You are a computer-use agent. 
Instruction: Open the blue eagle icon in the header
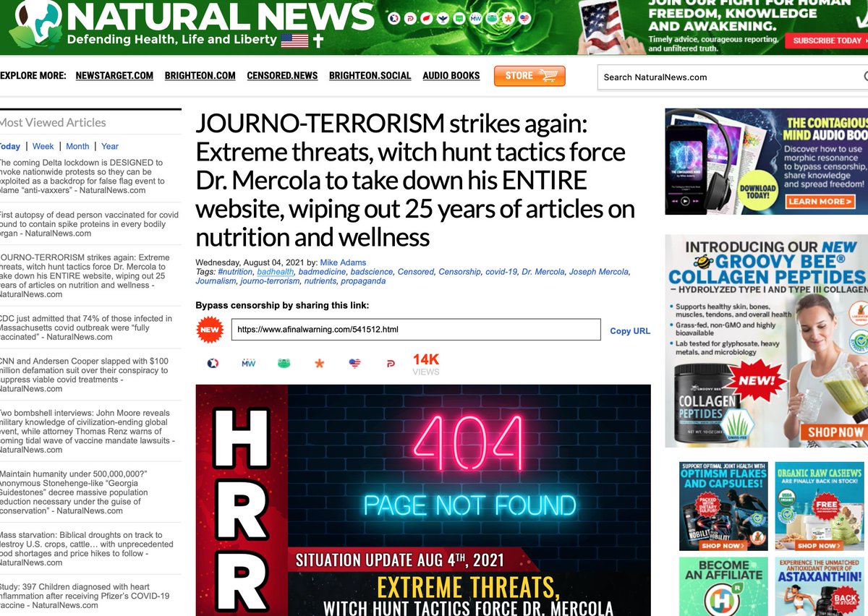pyautogui.click(x=443, y=18)
